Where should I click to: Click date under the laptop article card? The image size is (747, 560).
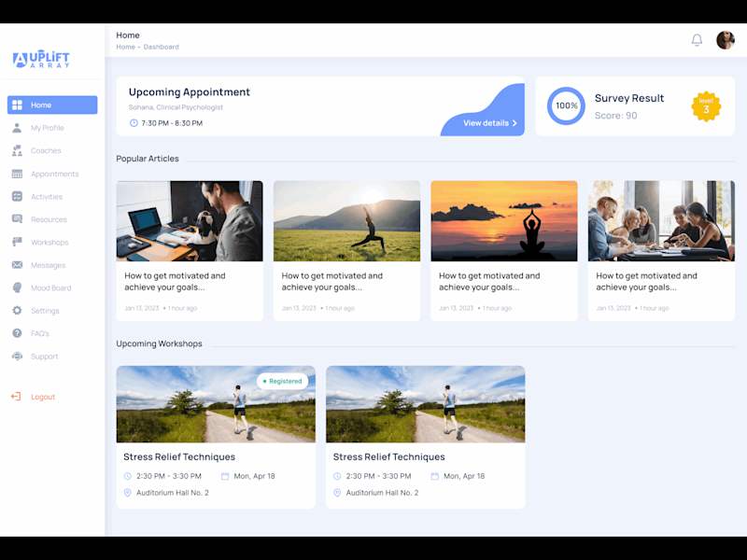tap(142, 308)
